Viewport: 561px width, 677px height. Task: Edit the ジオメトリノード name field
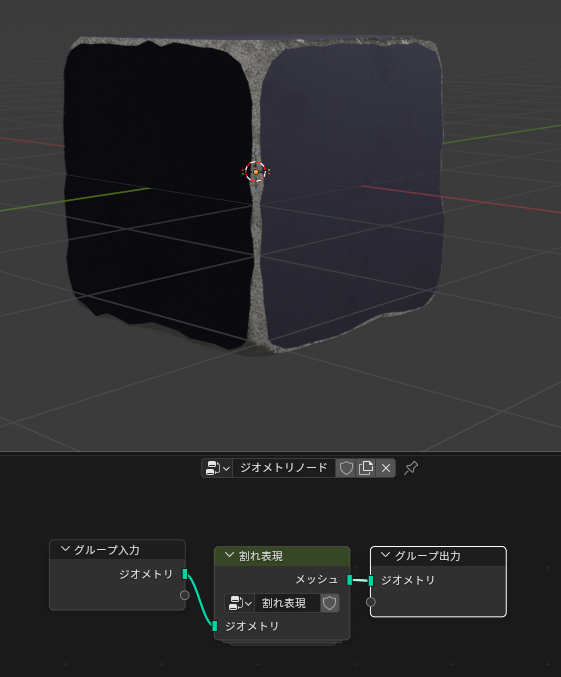[x=284, y=468]
